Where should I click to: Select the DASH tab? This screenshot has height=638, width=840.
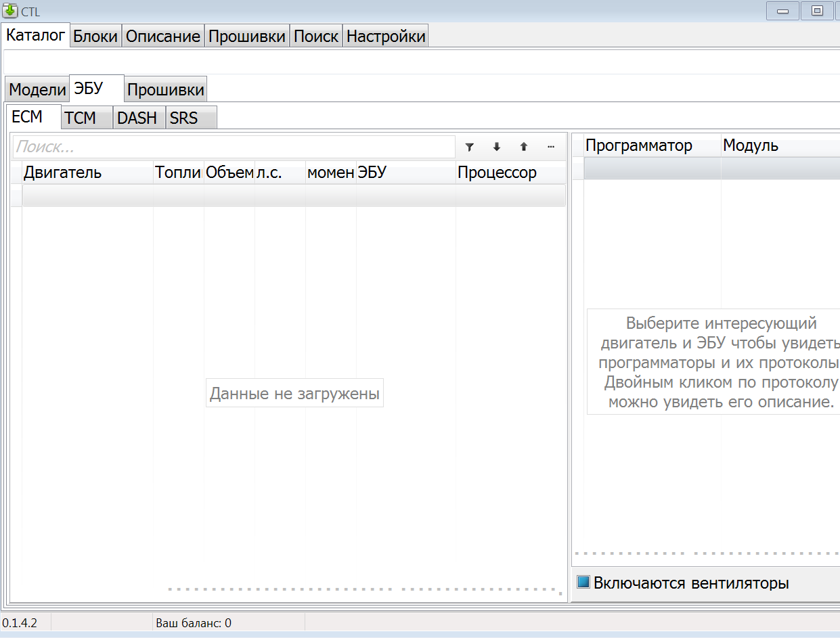tap(137, 118)
